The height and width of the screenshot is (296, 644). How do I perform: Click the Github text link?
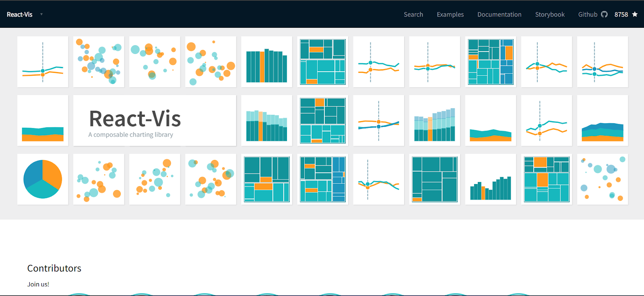pyautogui.click(x=588, y=14)
